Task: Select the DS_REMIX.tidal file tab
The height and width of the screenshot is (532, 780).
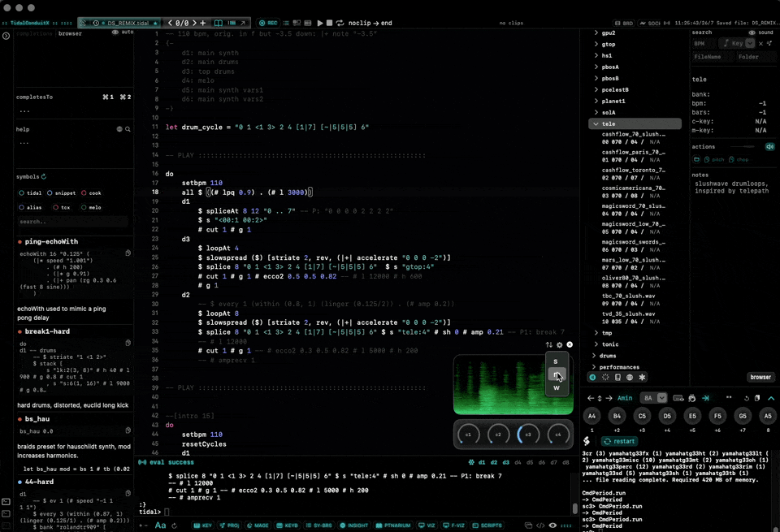Action: tap(128, 23)
